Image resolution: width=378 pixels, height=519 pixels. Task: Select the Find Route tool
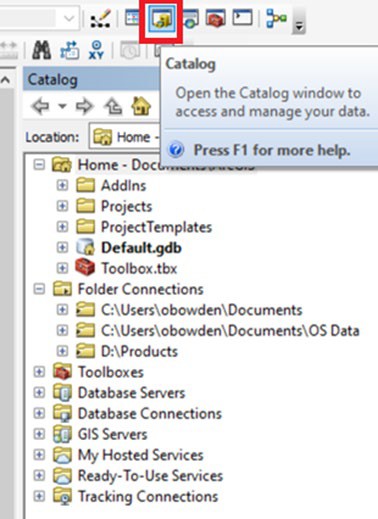pos(69,51)
